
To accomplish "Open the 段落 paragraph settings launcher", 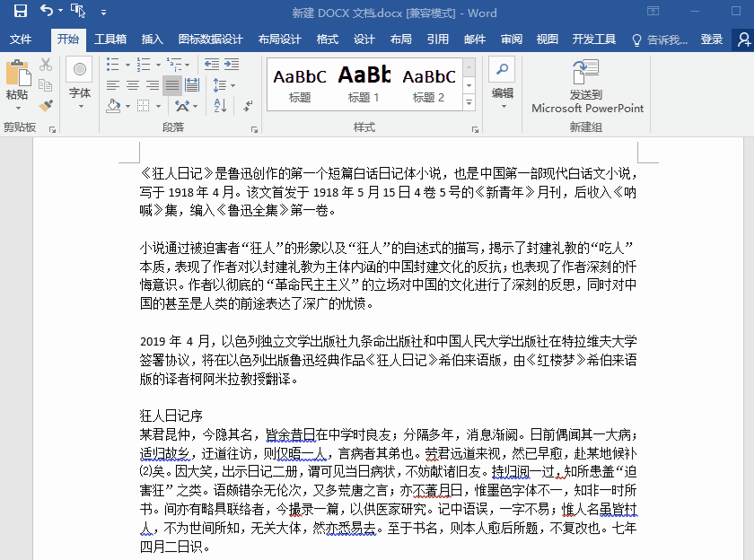I will point(254,129).
